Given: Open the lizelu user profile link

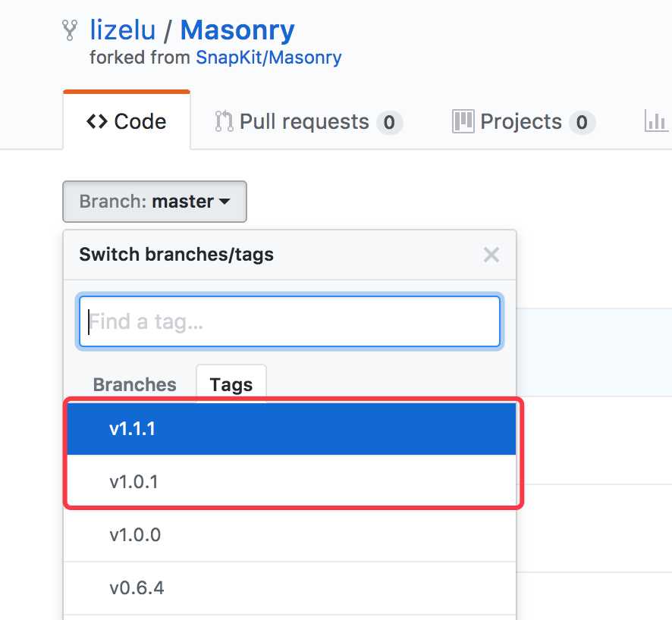Looking at the screenshot, I should 123,30.
